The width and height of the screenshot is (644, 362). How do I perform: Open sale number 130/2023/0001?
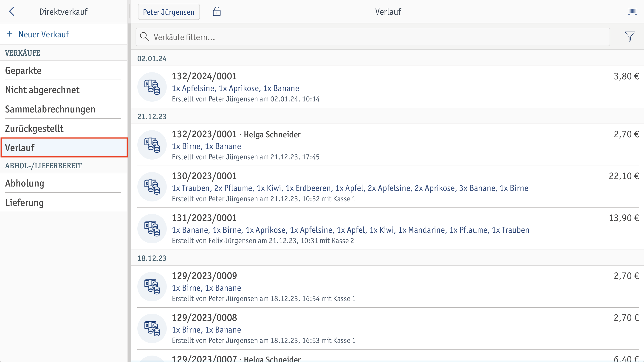point(388,187)
